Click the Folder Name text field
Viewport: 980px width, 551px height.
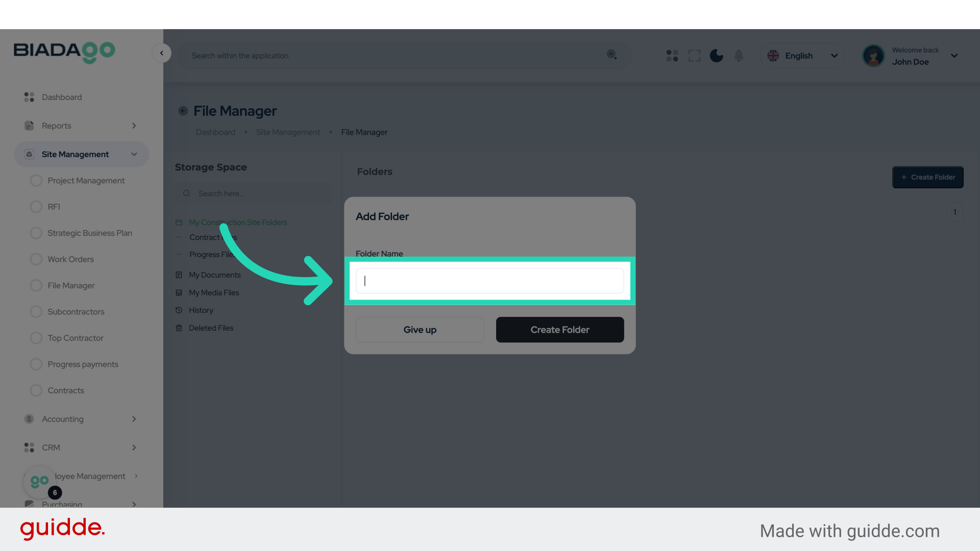click(489, 281)
